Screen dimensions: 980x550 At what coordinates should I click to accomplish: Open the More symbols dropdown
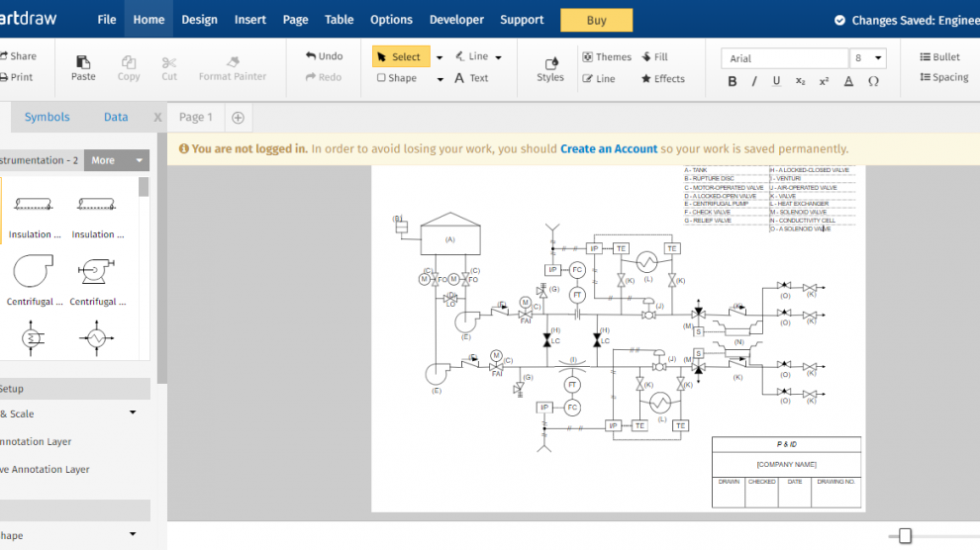coord(116,160)
